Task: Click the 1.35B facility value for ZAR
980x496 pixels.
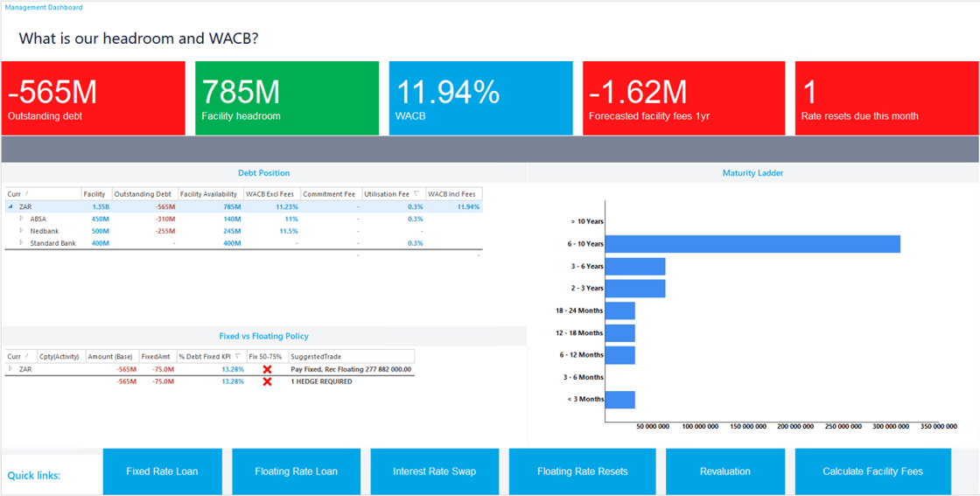Action: click(x=101, y=206)
